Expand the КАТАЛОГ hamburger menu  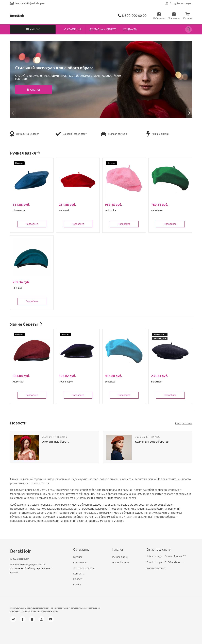click(33, 29)
